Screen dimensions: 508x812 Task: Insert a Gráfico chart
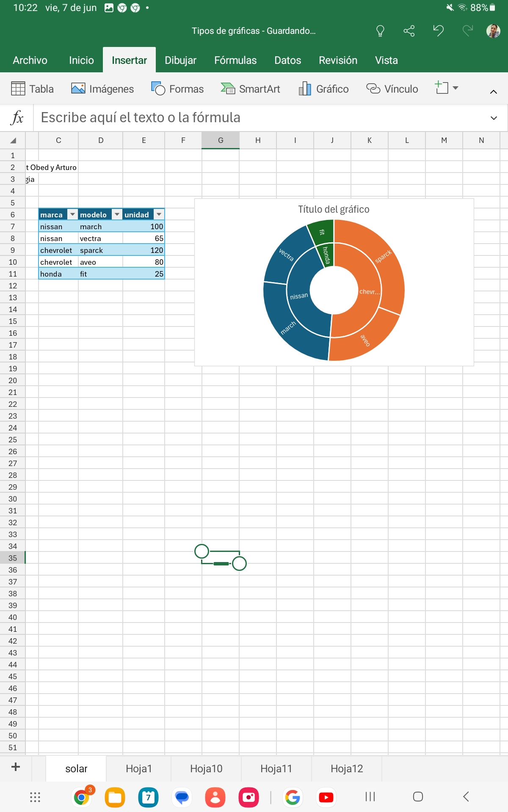pyautogui.click(x=323, y=89)
